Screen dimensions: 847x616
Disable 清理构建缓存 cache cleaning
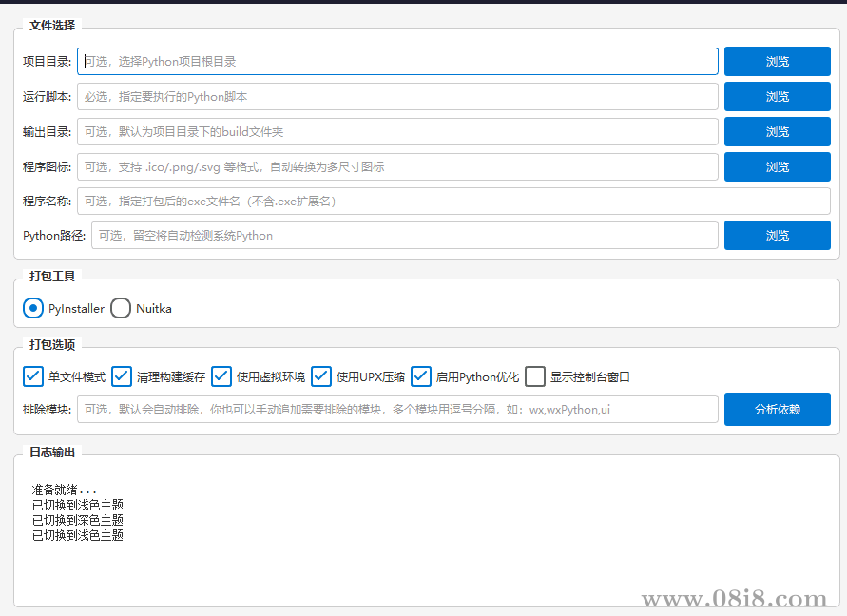121,376
